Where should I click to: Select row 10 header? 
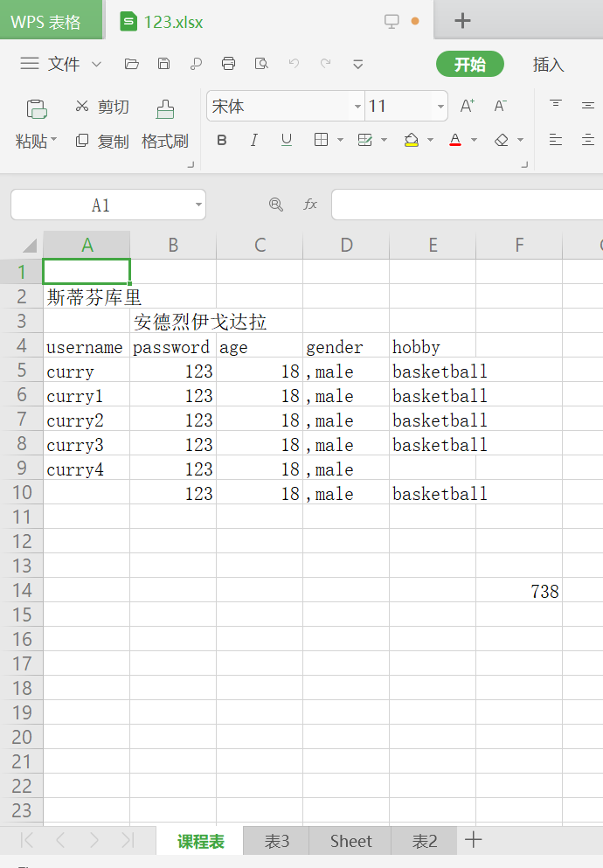click(x=22, y=493)
